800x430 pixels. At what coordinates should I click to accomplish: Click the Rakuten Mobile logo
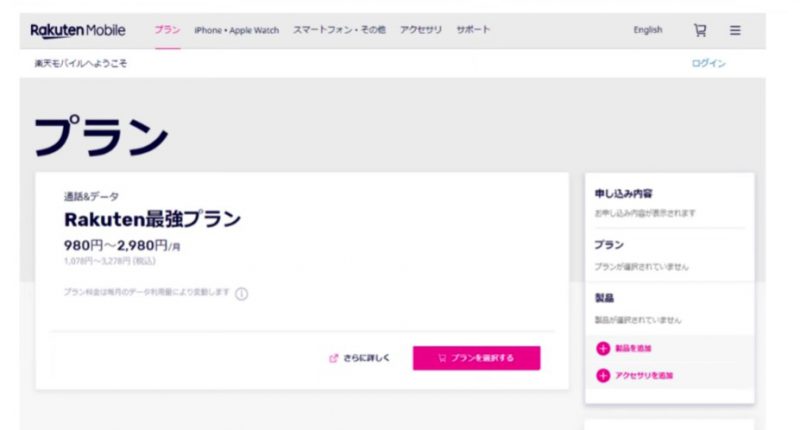[x=79, y=30]
